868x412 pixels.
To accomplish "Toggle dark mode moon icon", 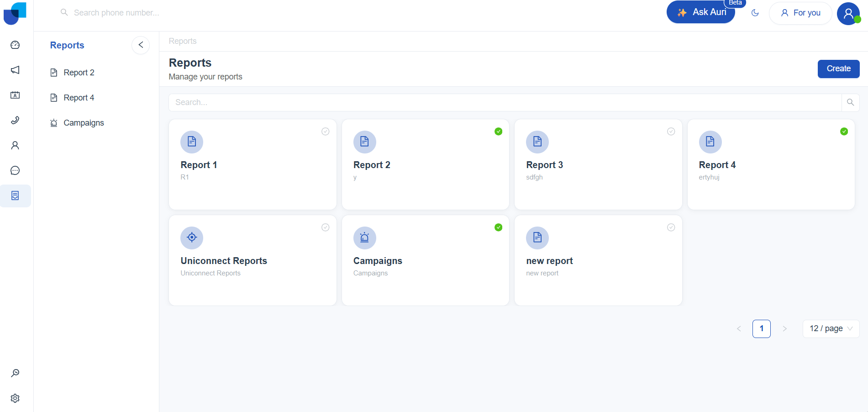I will click(755, 13).
